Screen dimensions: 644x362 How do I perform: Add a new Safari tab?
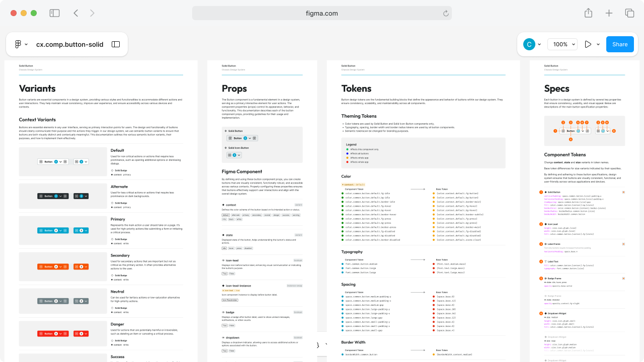click(x=609, y=13)
